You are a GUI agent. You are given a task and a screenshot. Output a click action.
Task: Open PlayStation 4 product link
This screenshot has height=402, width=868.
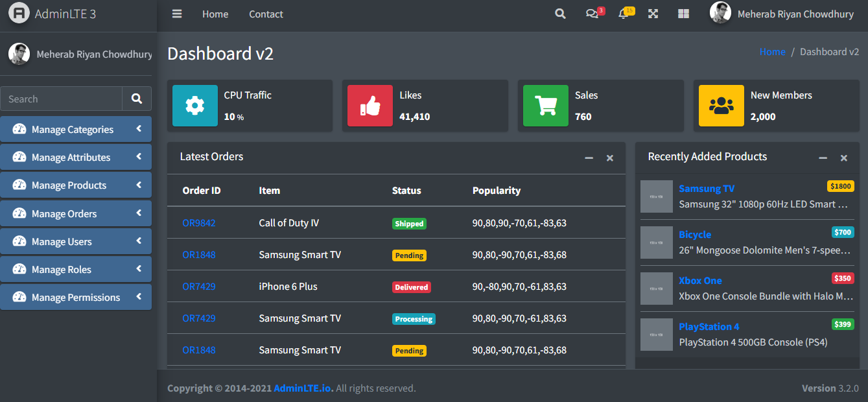pos(709,327)
